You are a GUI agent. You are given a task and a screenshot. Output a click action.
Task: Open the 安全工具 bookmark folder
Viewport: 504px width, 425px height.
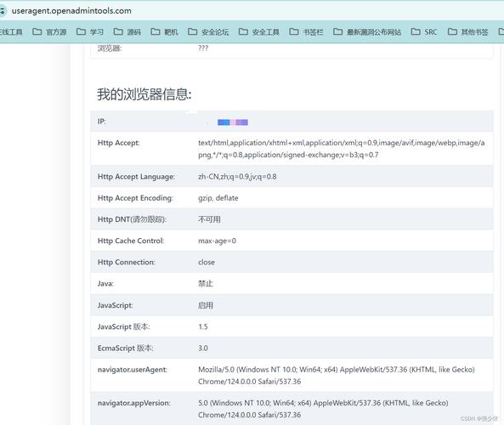pyautogui.click(x=259, y=31)
